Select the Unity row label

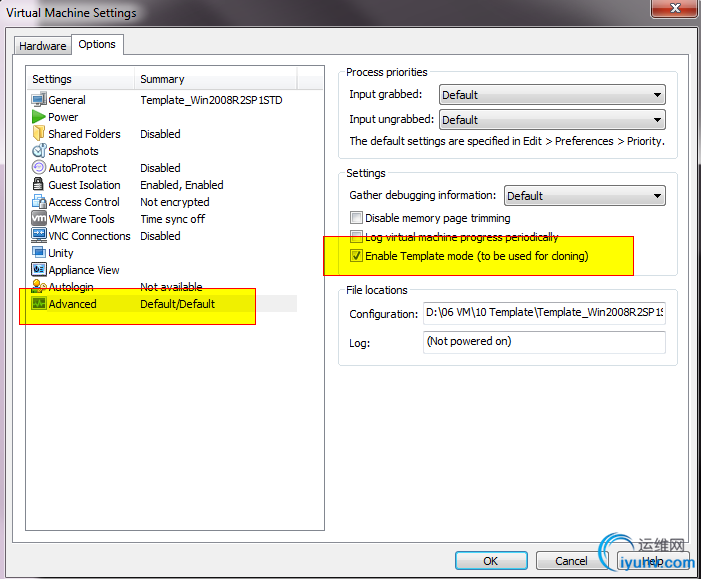(60, 253)
